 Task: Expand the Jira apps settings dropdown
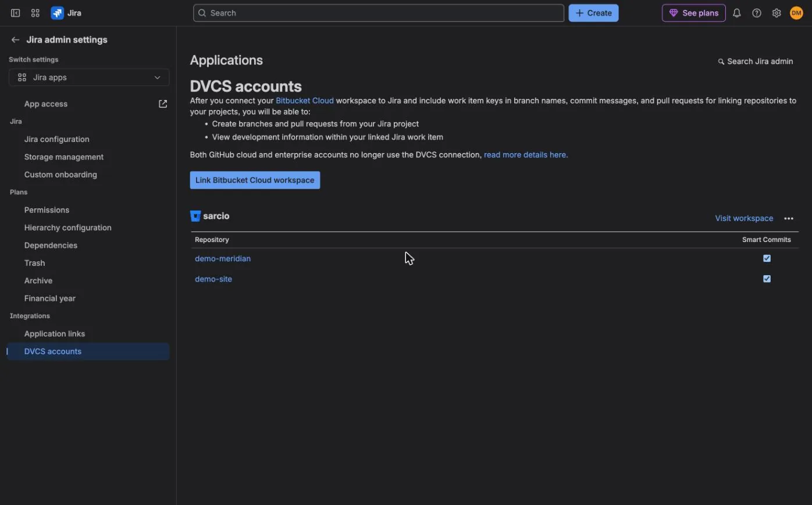pos(89,77)
